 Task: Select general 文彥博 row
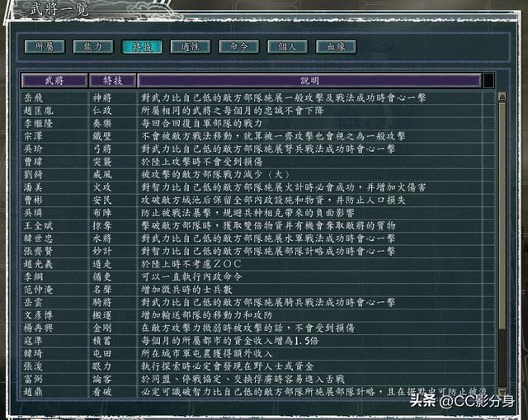click(x=257, y=315)
